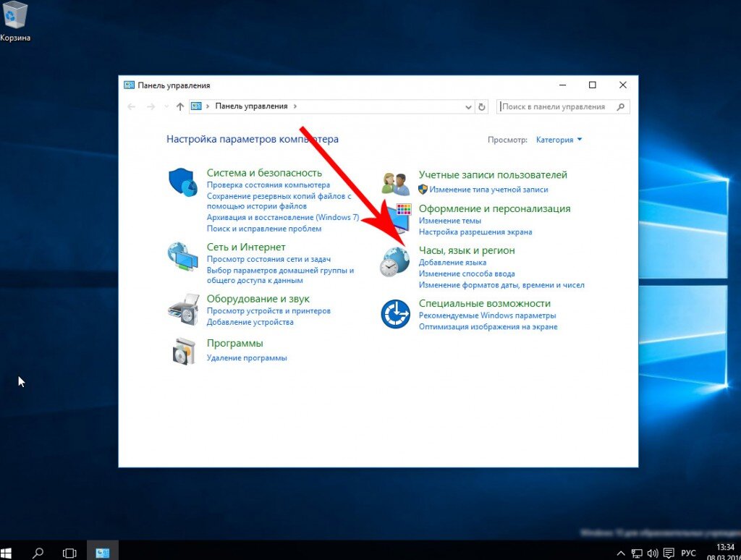Open the clock showing 13:34

(725, 547)
